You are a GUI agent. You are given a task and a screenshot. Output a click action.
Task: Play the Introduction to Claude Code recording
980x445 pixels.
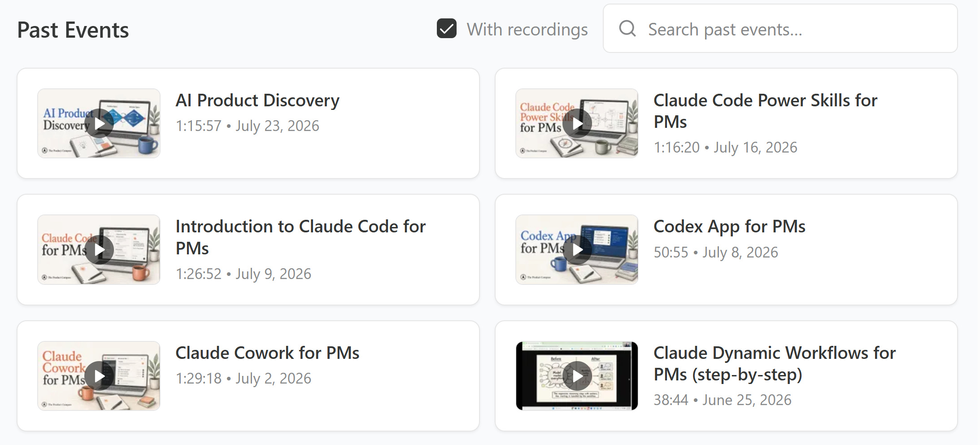pos(99,249)
